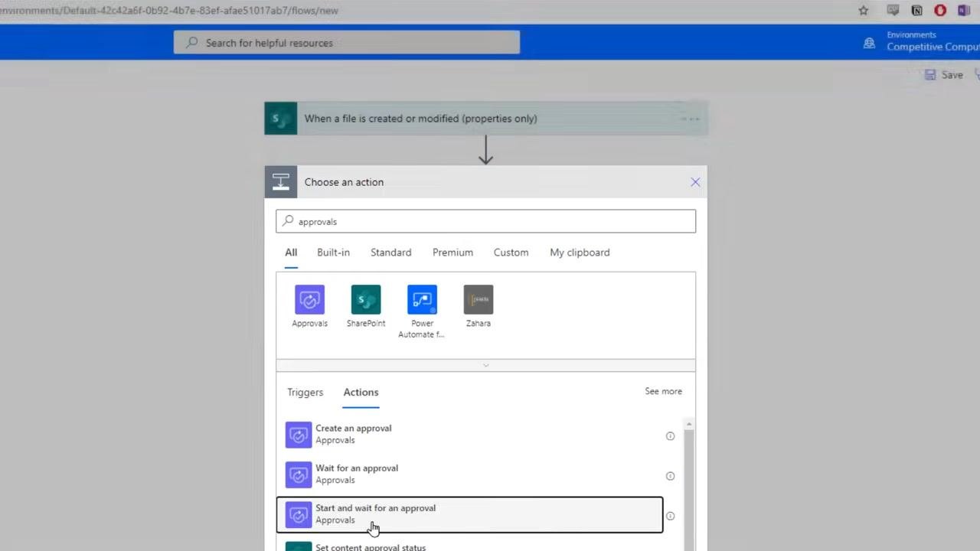Show info for Start and wait approval
980x551 pixels.
[670, 516]
